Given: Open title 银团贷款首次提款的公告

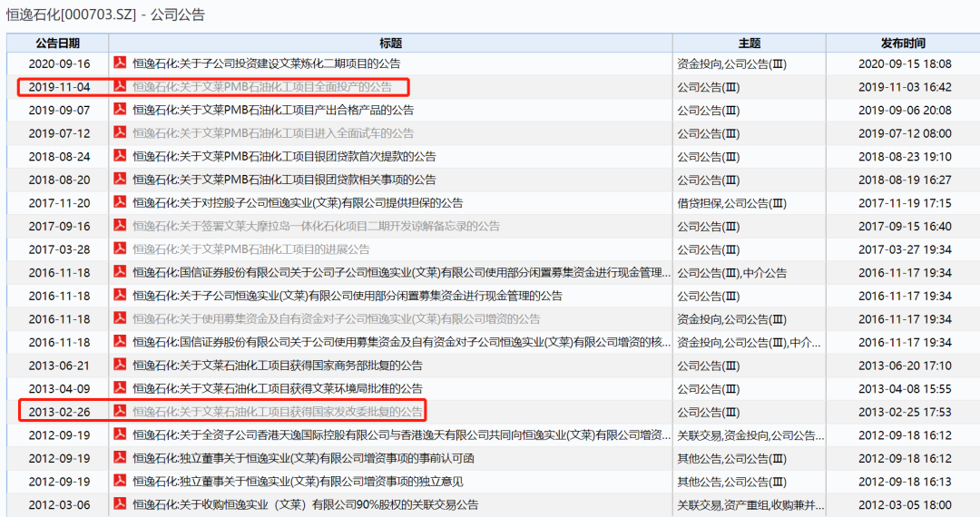Looking at the screenshot, I should (284, 156).
